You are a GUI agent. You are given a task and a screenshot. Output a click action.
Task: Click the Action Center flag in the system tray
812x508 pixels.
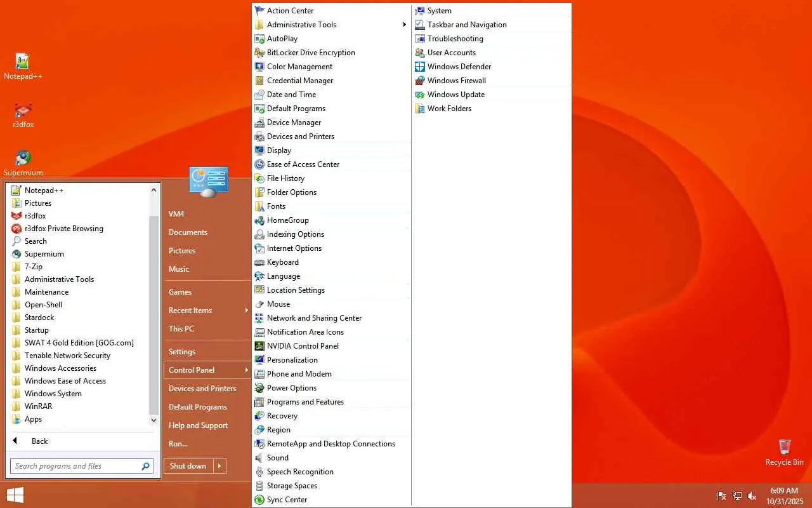tap(722, 495)
